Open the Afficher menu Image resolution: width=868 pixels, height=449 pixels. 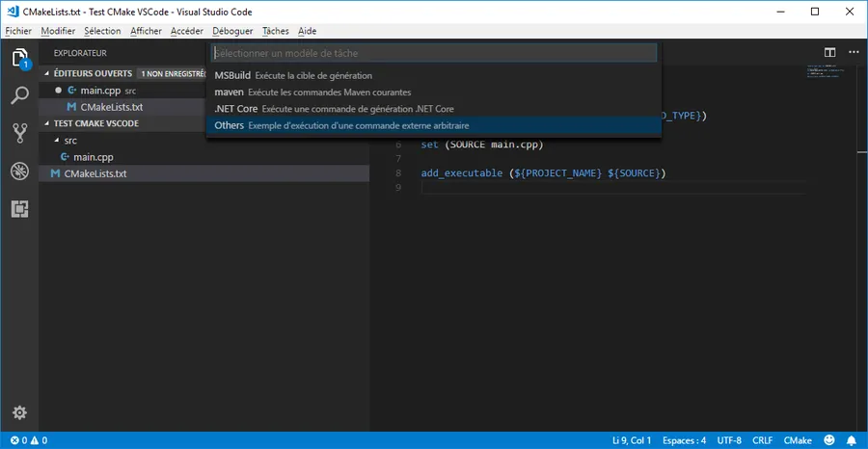(x=147, y=31)
